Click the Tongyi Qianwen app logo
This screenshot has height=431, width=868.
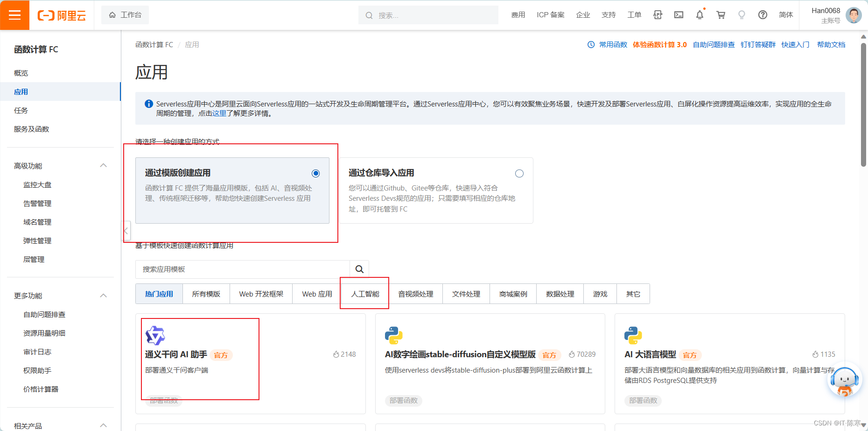click(x=155, y=335)
